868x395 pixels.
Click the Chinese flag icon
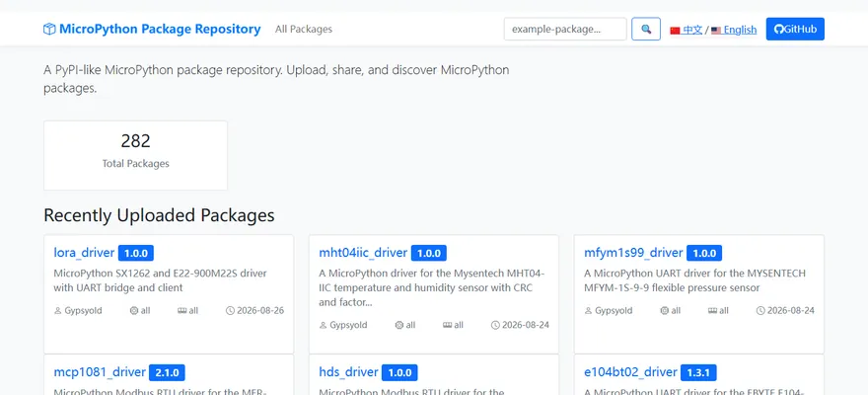675,31
